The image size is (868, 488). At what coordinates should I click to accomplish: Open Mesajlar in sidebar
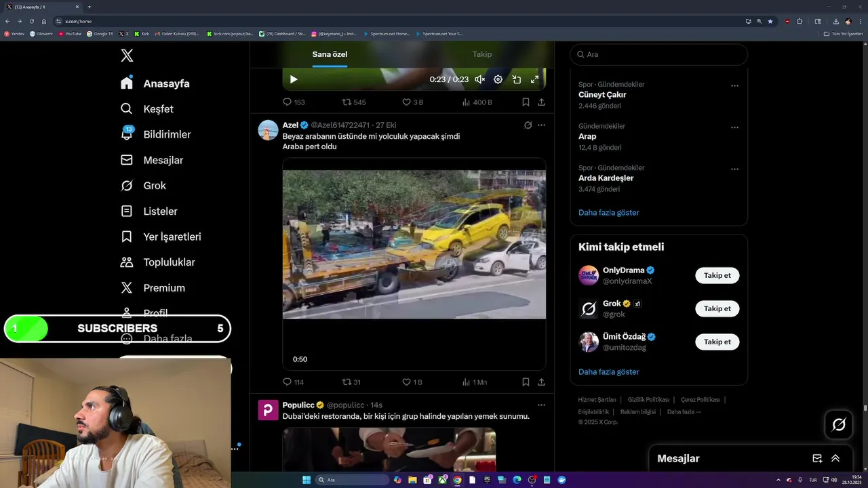click(152, 160)
